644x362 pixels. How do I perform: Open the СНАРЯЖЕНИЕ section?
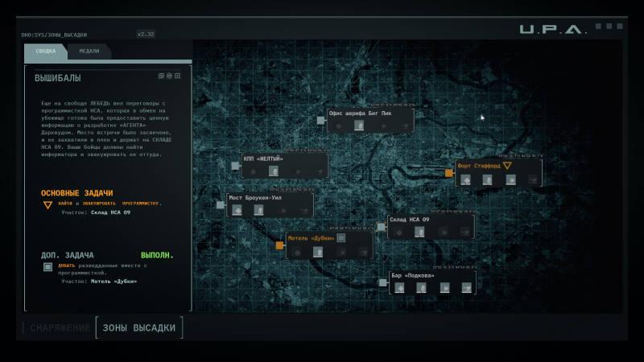point(60,328)
